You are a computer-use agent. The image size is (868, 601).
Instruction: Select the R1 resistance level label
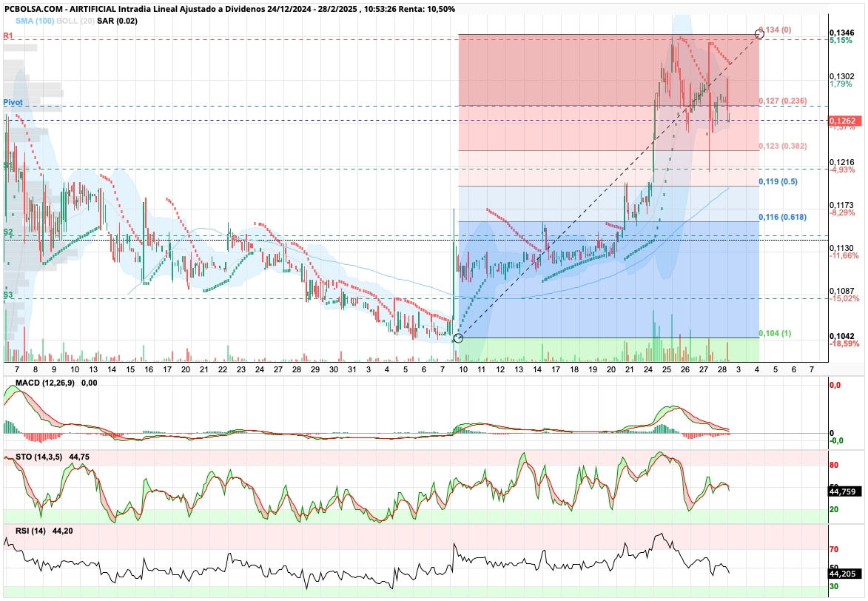pos(8,36)
